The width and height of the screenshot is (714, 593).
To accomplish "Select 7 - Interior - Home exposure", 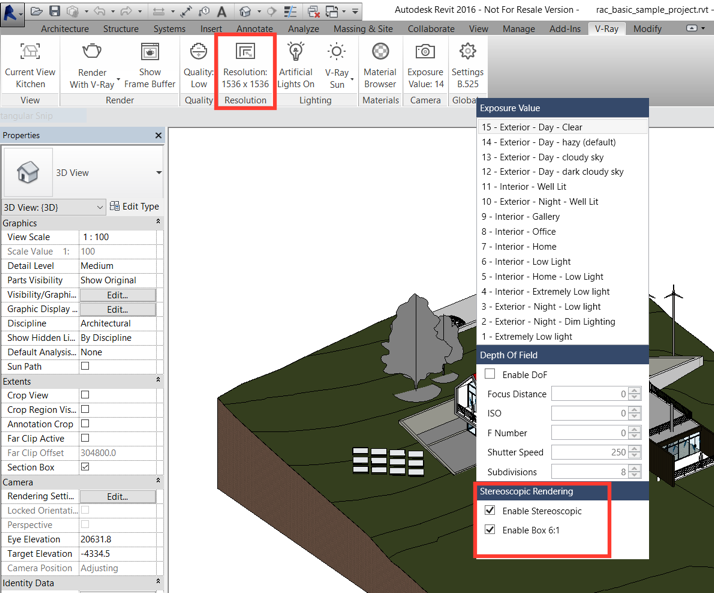I will click(562, 246).
